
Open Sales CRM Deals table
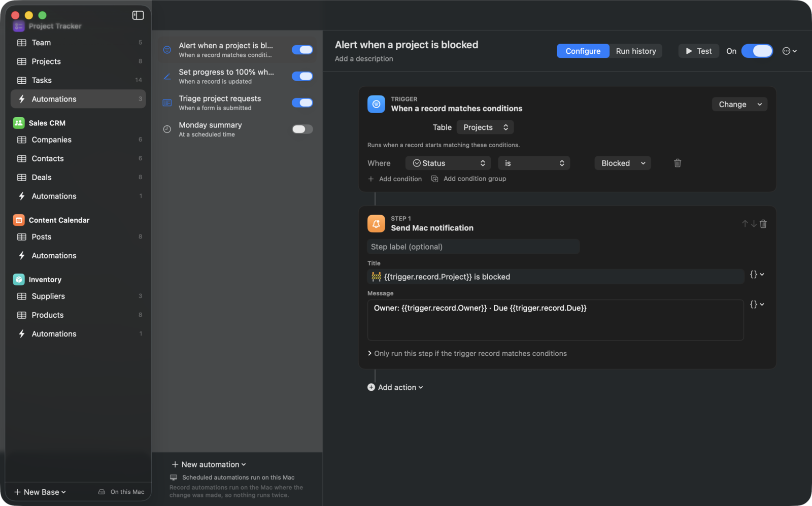(x=78, y=177)
